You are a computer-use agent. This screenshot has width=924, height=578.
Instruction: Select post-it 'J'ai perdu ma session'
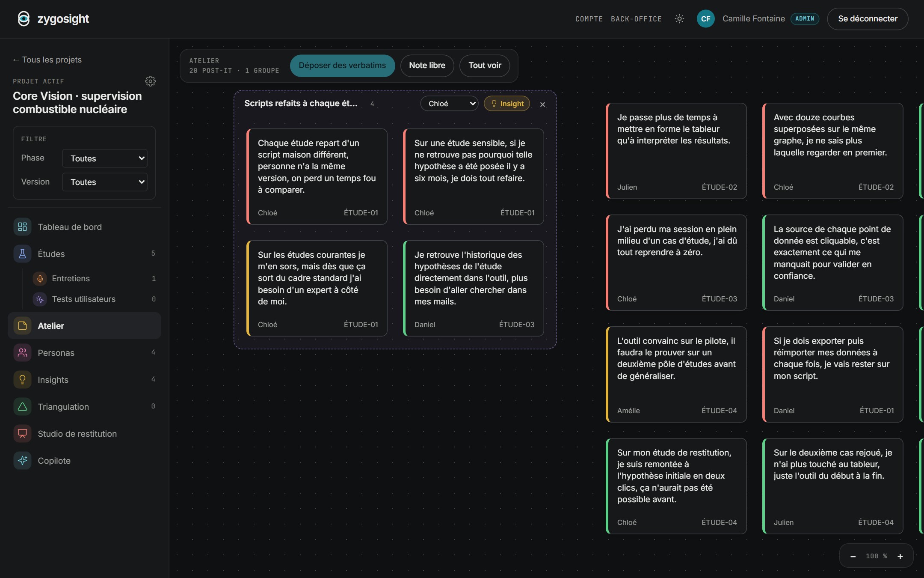(676, 262)
